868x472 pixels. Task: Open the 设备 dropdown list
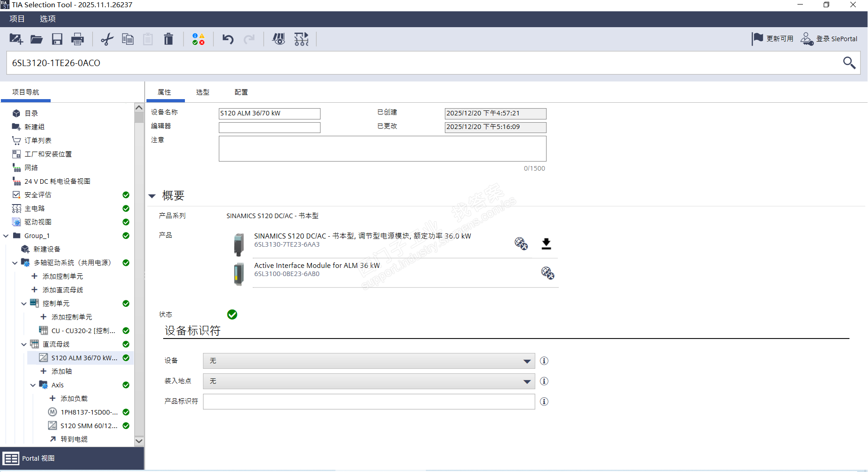[369, 361]
